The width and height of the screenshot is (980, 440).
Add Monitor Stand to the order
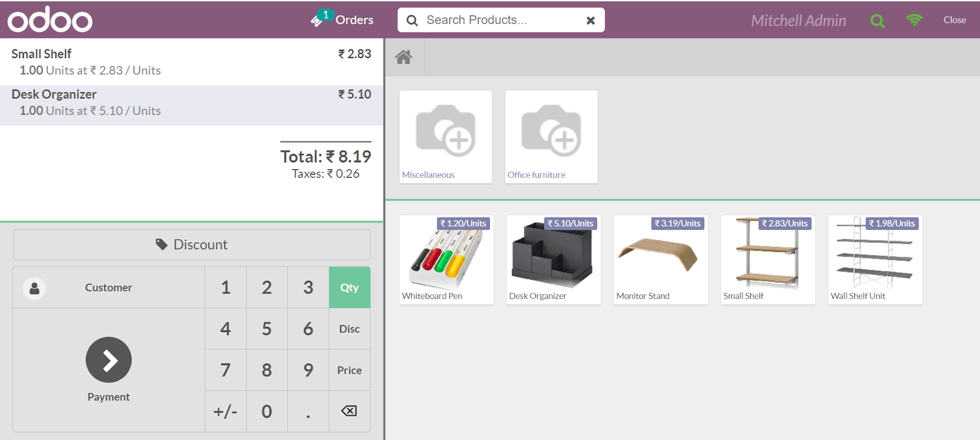(661, 260)
